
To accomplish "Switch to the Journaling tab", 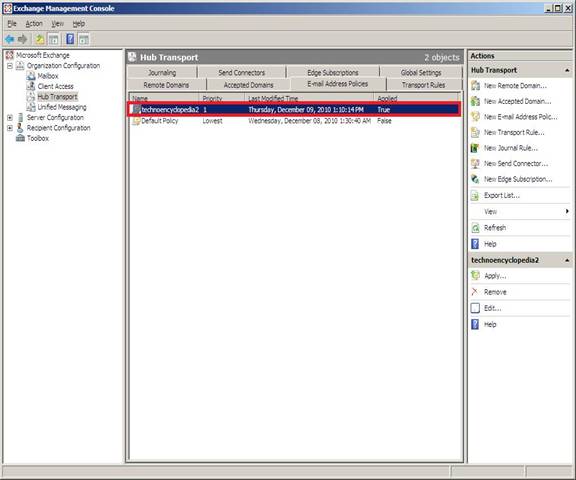I will click(x=162, y=72).
